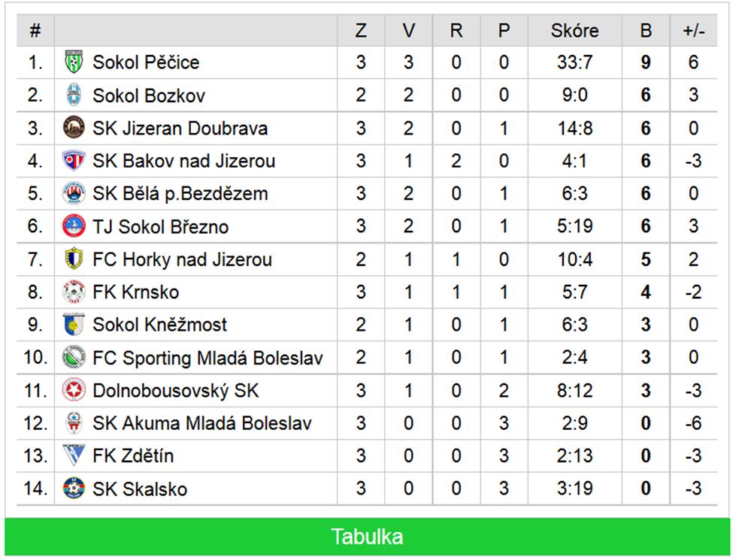
Task: Click the Sokol Bozkov team logo
Action: (74, 95)
